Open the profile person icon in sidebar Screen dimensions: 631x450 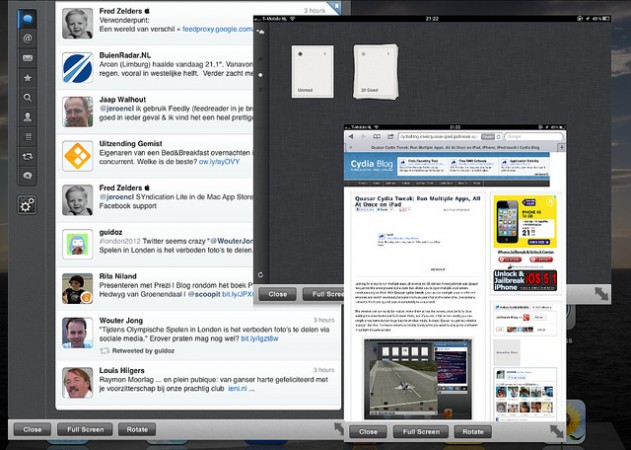tap(27, 116)
